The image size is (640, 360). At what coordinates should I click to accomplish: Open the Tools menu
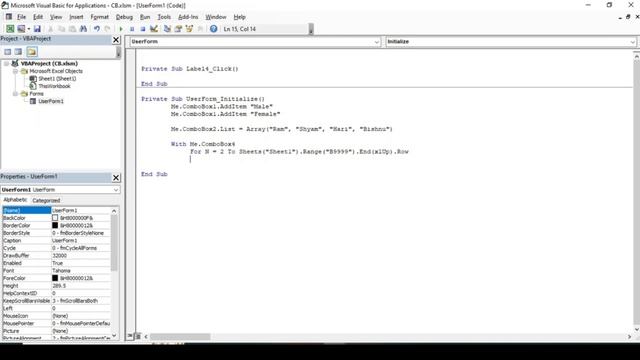tap(164, 17)
